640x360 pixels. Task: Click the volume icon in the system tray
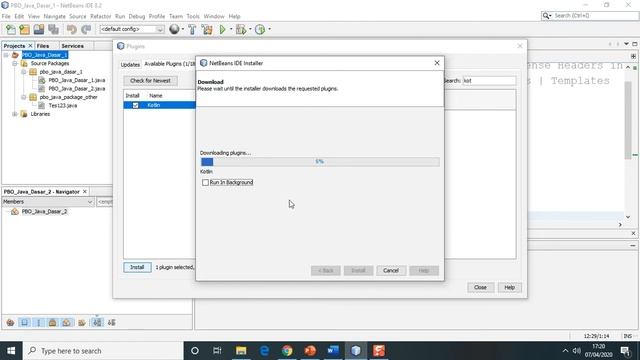pyautogui.click(x=576, y=351)
